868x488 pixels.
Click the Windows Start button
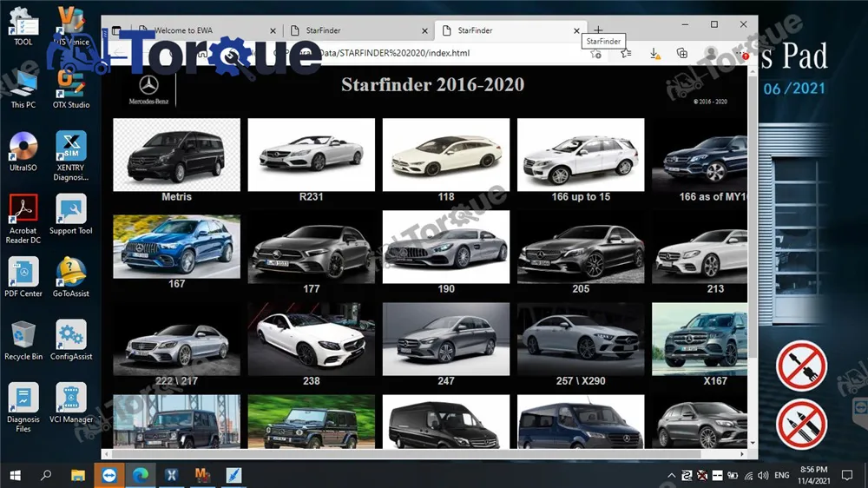(15, 475)
